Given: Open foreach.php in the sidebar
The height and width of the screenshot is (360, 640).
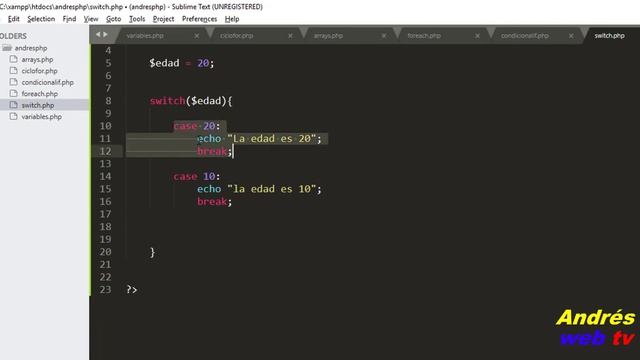Looking at the screenshot, I should pyautogui.click(x=39, y=94).
